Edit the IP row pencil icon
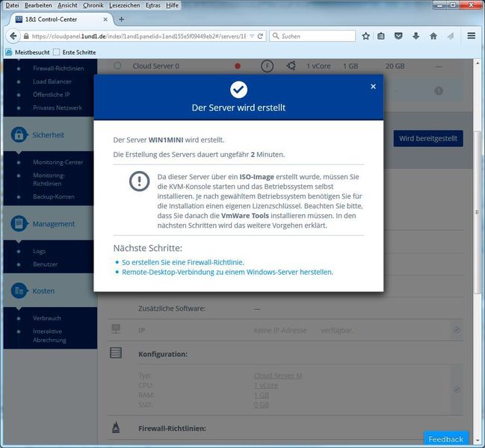The width and height of the screenshot is (485, 448). tap(457, 330)
